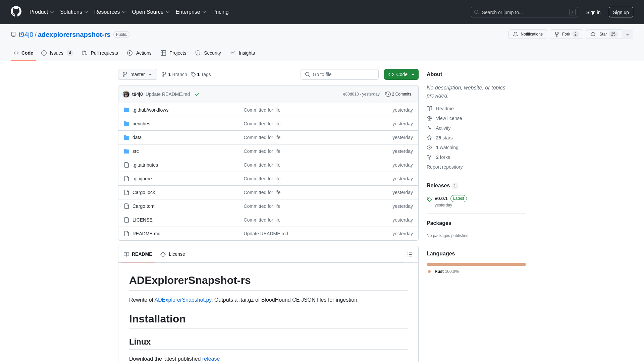644x362 pixels.
Task: Open the Actions tab
Action: coord(139,53)
